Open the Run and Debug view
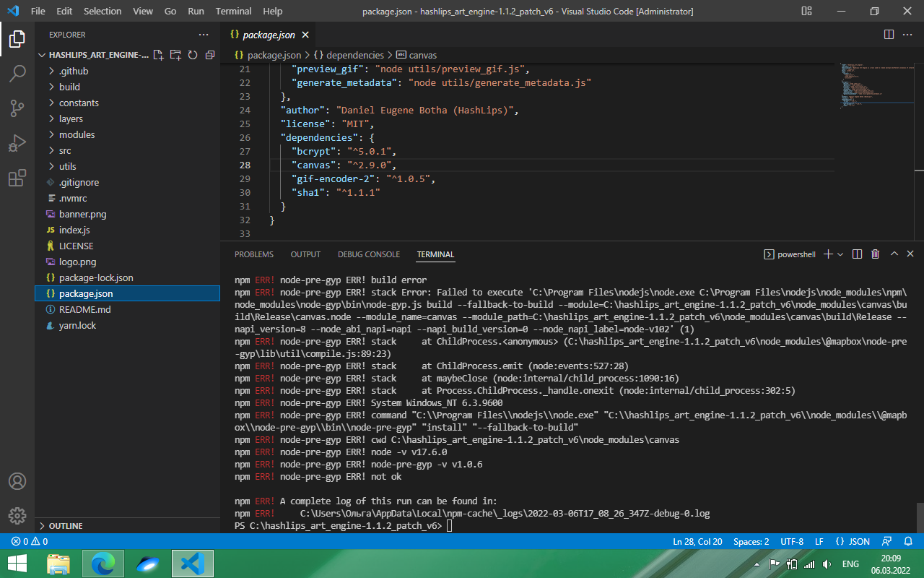Screen dimensions: 924x578 pyautogui.click(x=17, y=142)
